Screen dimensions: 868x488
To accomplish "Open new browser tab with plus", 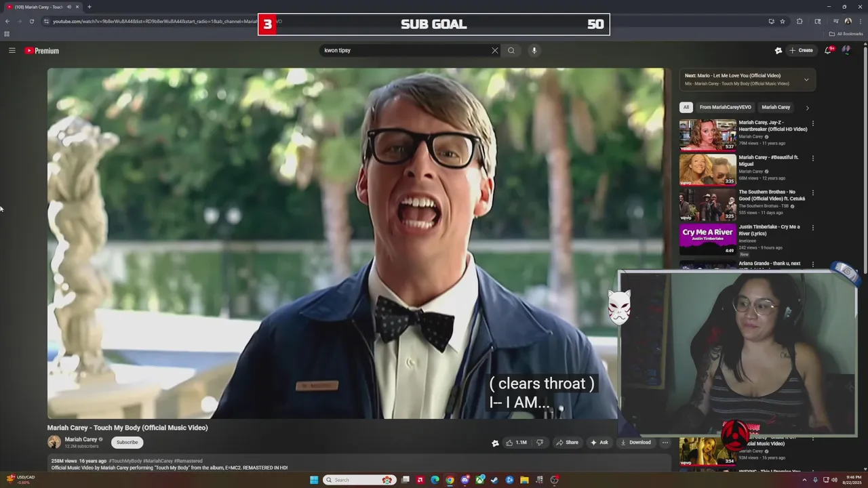I will click(x=89, y=7).
